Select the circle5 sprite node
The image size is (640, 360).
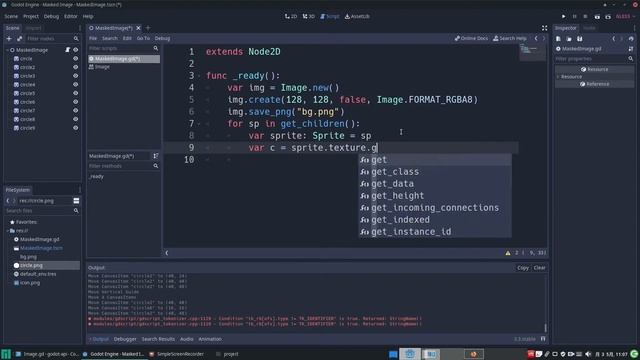pyautogui.click(x=27, y=93)
